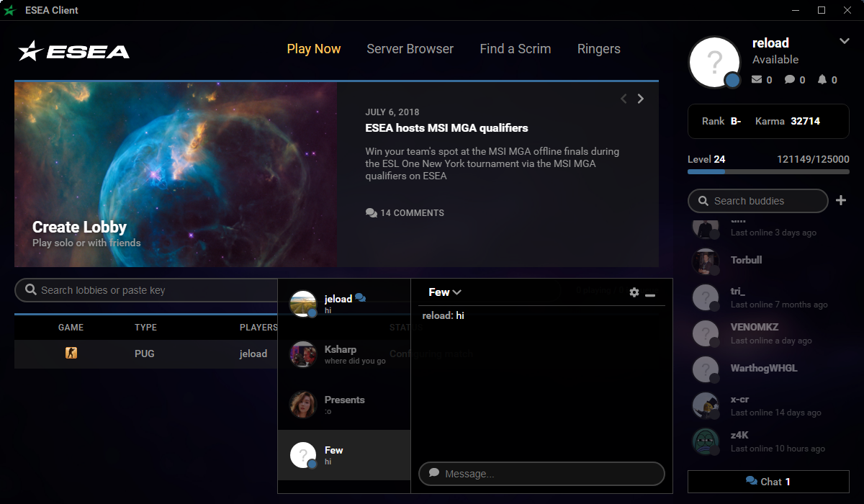Focus the Search buddies field
This screenshot has height=504, width=864.
[x=758, y=201]
